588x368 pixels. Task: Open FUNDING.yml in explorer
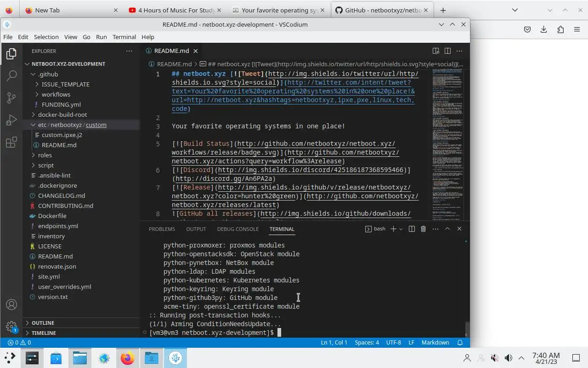point(81,104)
